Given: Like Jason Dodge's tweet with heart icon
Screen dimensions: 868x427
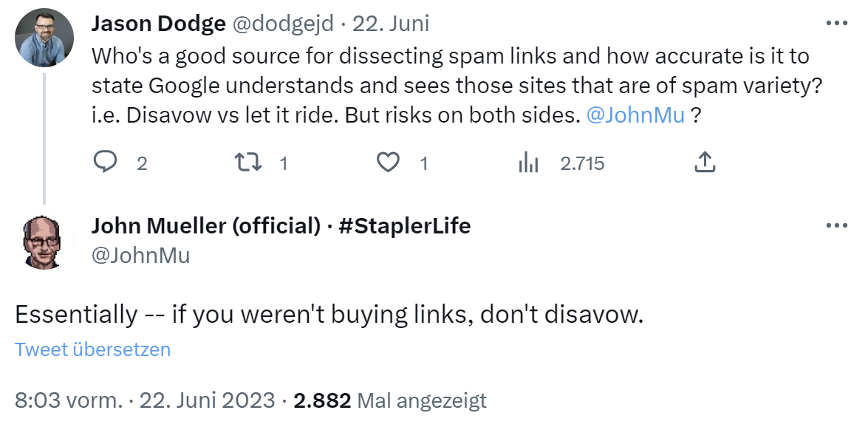Looking at the screenshot, I should tap(388, 163).
